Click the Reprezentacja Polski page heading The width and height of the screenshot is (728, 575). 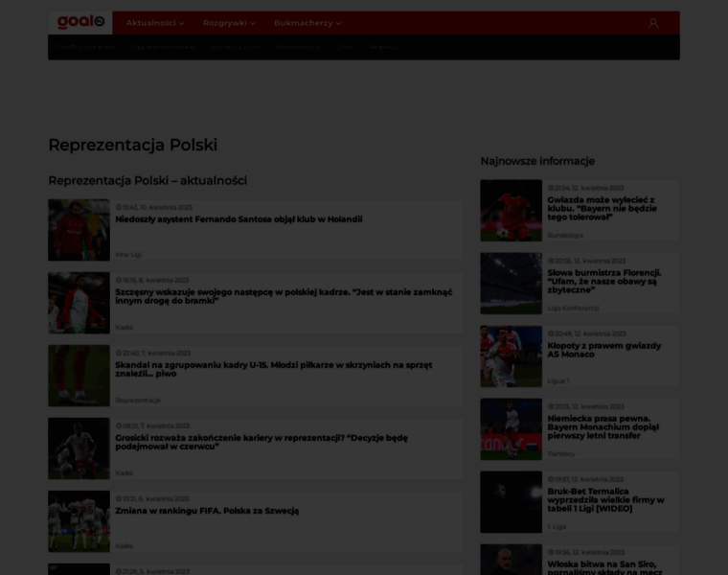click(x=133, y=145)
